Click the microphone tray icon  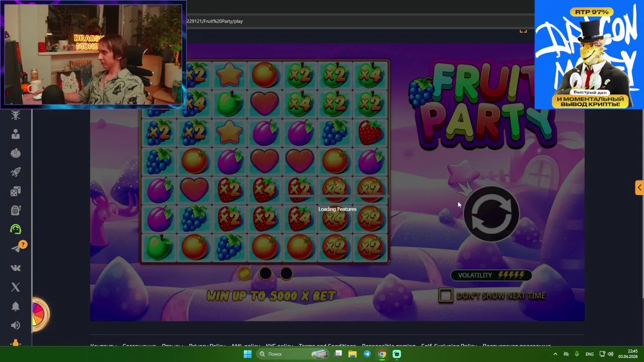[577, 354]
